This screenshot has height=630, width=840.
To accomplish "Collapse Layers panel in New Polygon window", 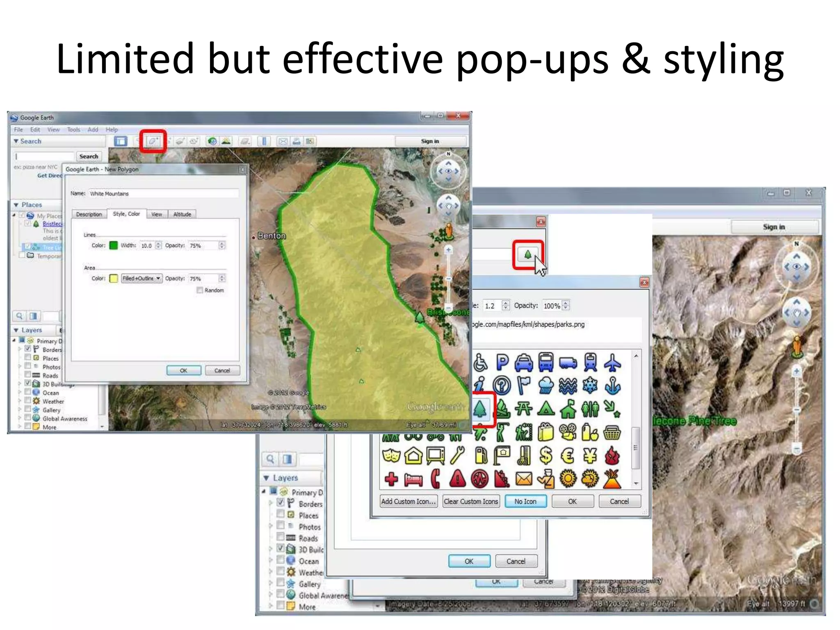I will pos(16,330).
